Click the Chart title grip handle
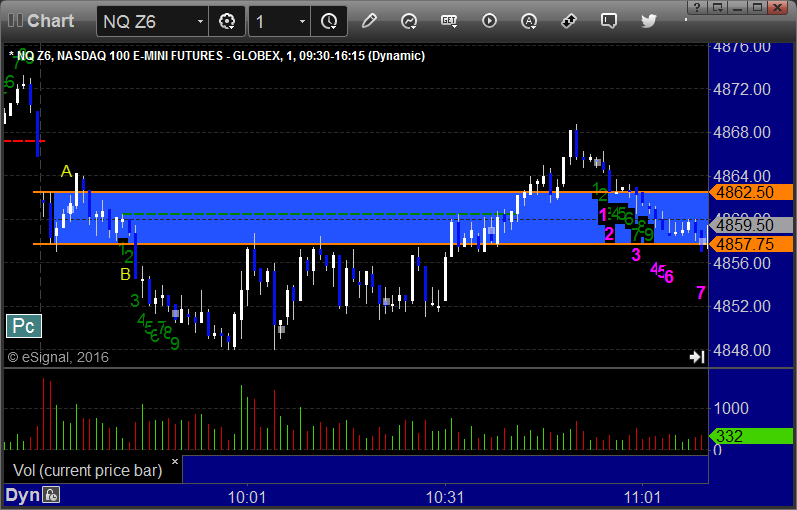Image resolution: width=797 pixels, height=510 pixels. point(15,21)
